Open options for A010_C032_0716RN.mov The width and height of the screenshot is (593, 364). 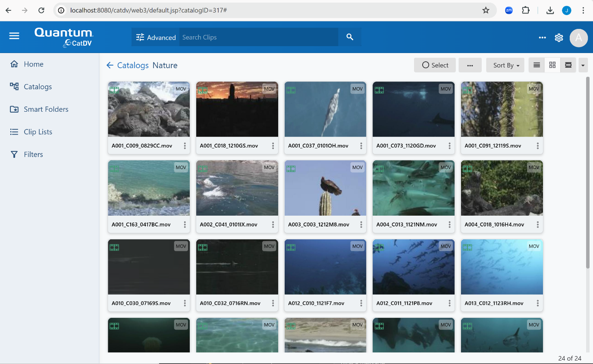point(273,303)
